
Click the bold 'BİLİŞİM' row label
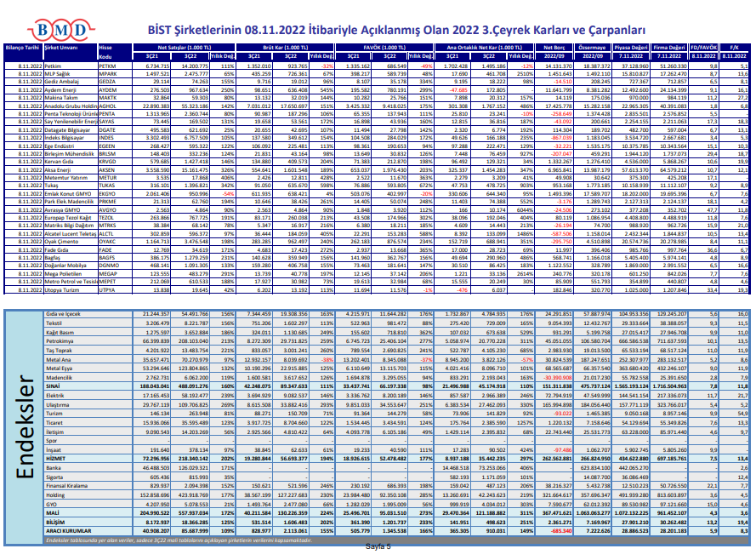click(55, 522)
